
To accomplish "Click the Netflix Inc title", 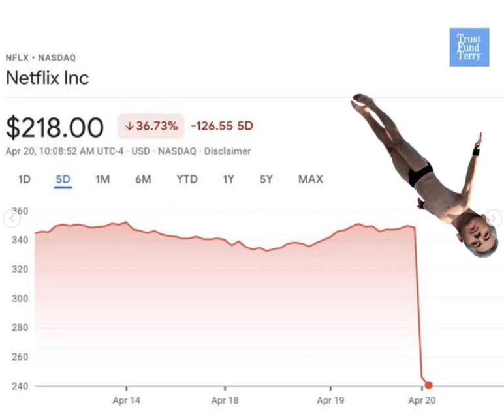I will [47, 78].
